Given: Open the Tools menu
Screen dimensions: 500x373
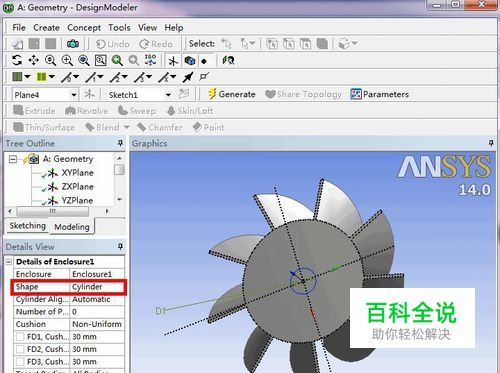Looking at the screenshot, I should pyautogui.click(x=119, y=28).
